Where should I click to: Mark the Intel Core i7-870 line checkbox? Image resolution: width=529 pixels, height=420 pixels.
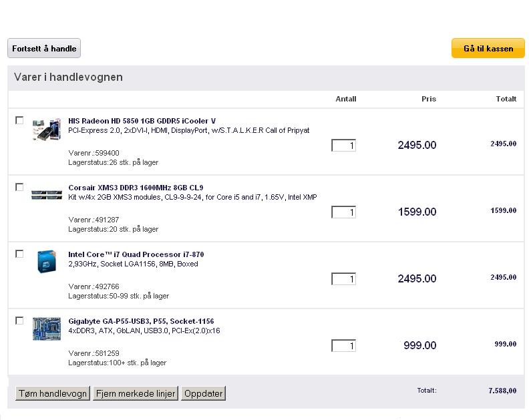[19, 254]
